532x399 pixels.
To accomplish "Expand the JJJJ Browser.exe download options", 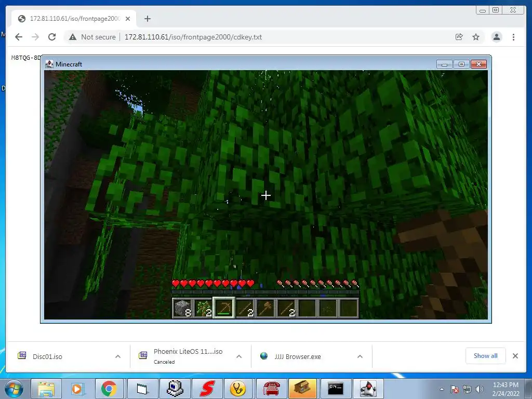I will 360,356.
